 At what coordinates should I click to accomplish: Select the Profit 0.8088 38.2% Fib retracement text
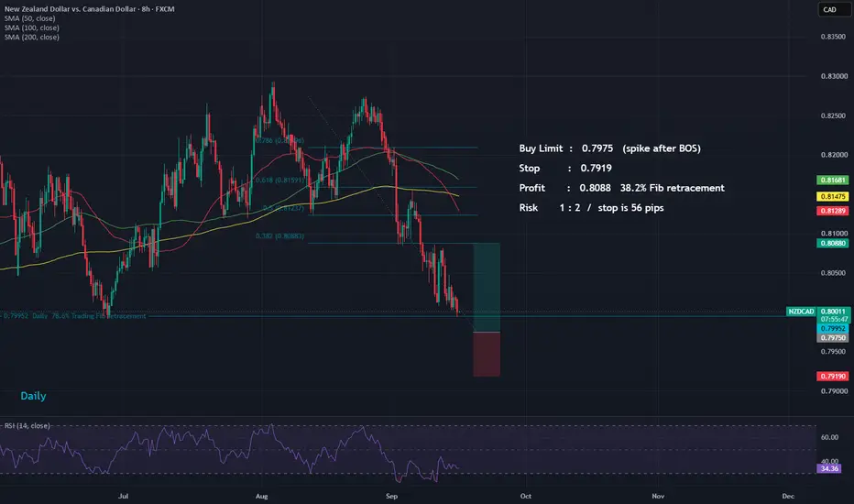point(621,188)
